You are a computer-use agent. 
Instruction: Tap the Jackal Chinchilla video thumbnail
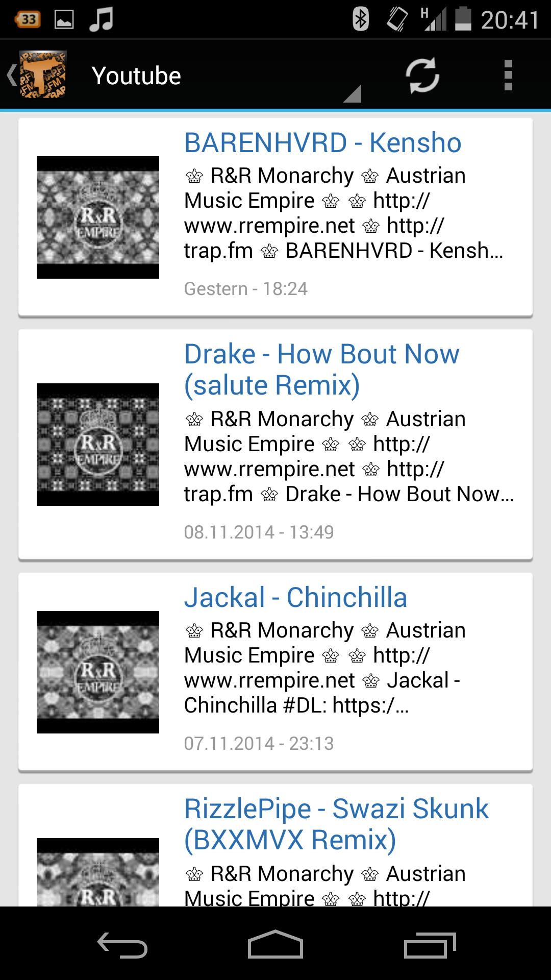(98, 672)
